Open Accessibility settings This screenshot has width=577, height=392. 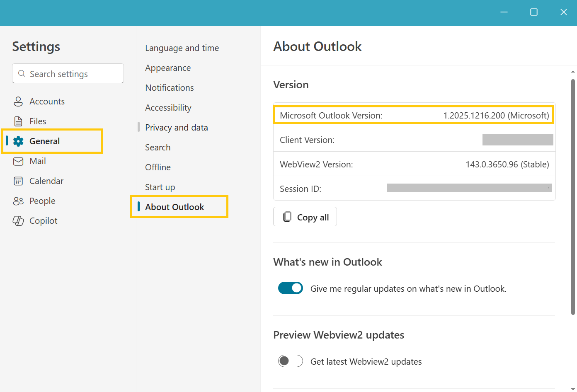(168, 108)
